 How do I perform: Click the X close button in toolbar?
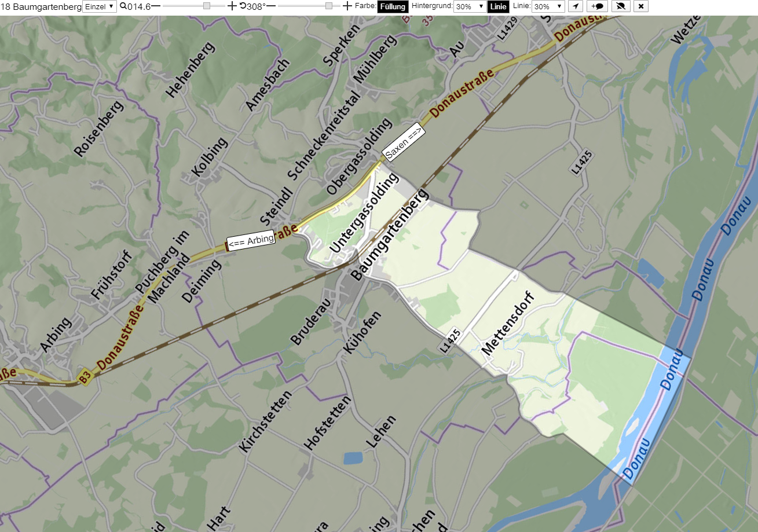pyautogui.click(x=640, y=6)
